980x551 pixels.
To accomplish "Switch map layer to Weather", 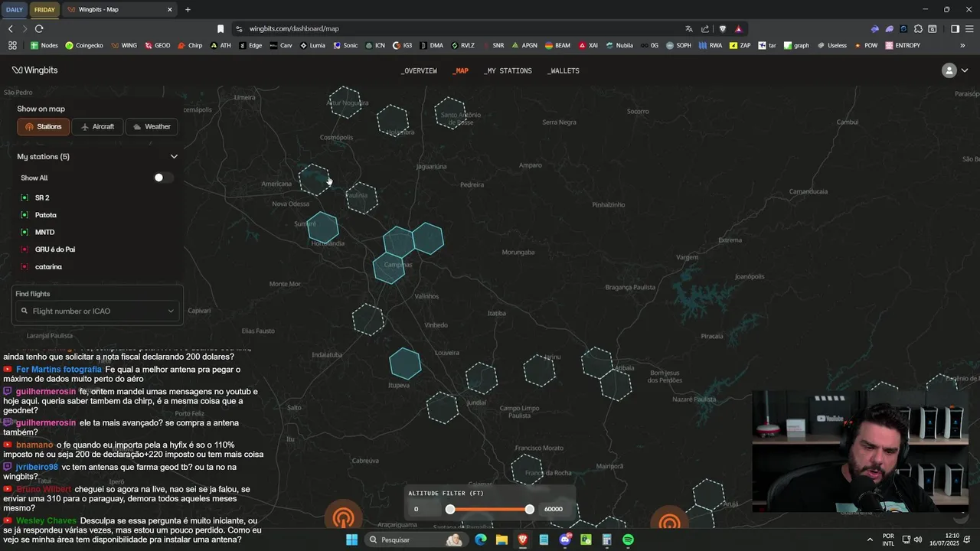I will click(152, 127).
